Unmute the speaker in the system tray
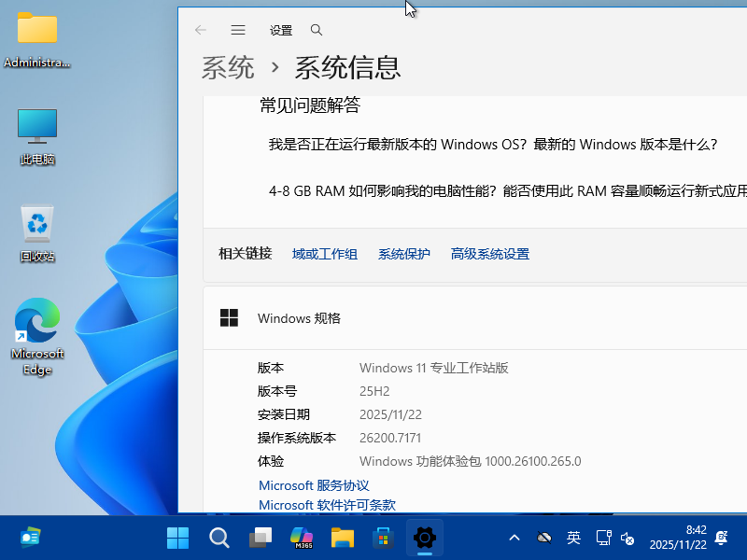The height and width of the screenshot is (560, 747). coord(627,539)
